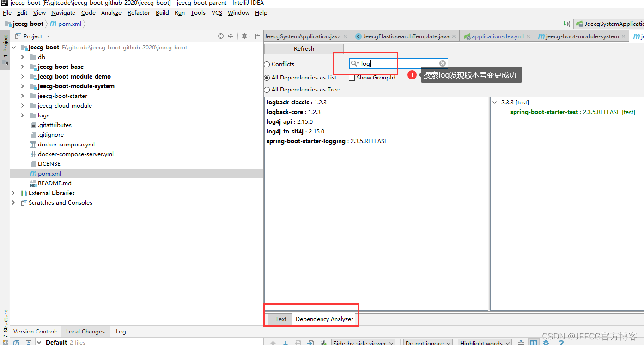Hide the Project tool window
Image resolution: width=644 pixels, height=345 pixels.
(x=257, y=36)
